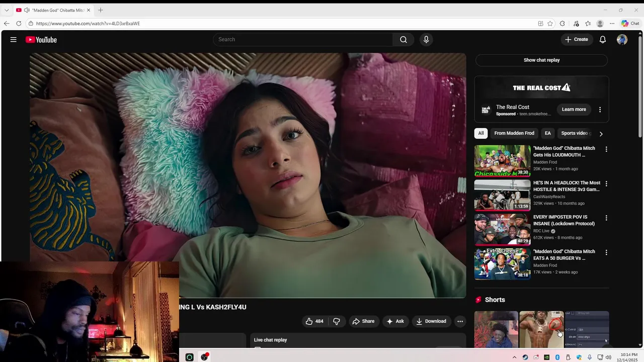Open Edge profile avatar icon
This screenshot has width=644, height=362.
(x=600, y=24)
